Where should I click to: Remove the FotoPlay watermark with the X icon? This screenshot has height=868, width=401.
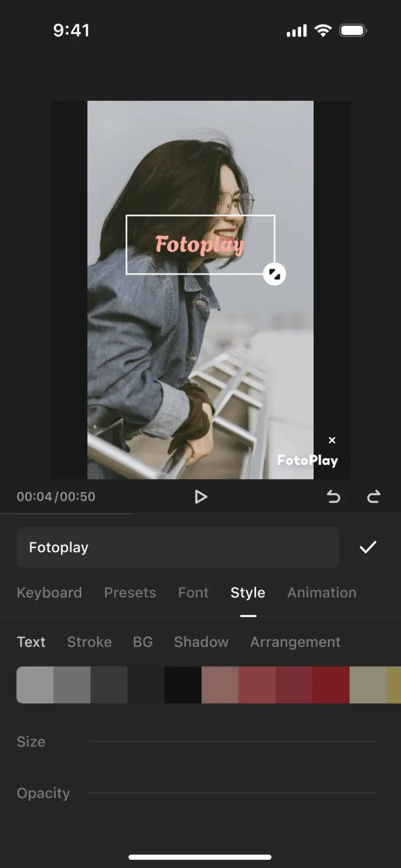(x=332, y=440)
